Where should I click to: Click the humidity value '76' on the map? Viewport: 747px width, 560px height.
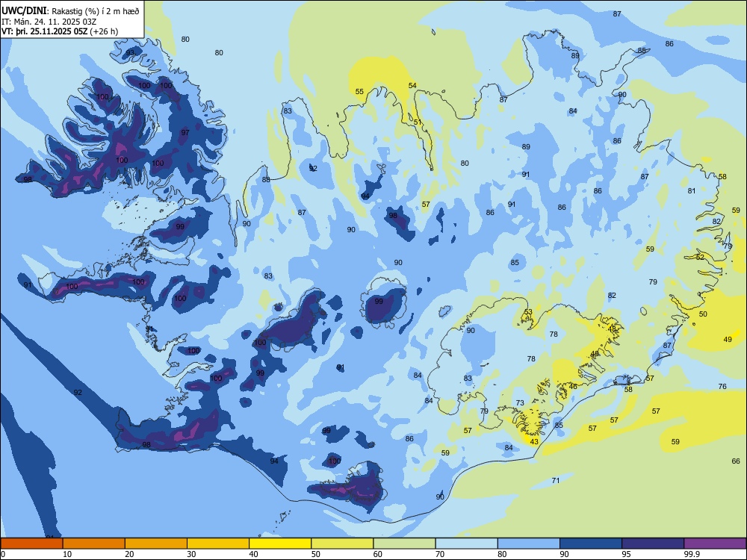[722, 387]
